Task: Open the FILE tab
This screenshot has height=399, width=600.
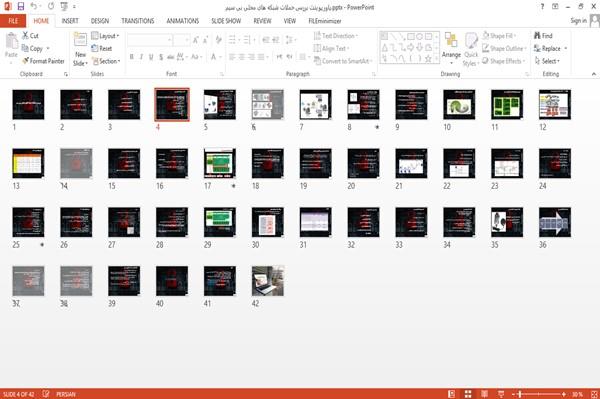Action: pos(13,21)
